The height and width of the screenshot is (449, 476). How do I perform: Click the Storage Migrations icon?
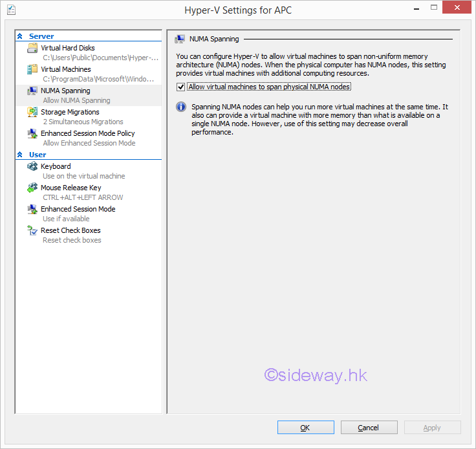32,113
